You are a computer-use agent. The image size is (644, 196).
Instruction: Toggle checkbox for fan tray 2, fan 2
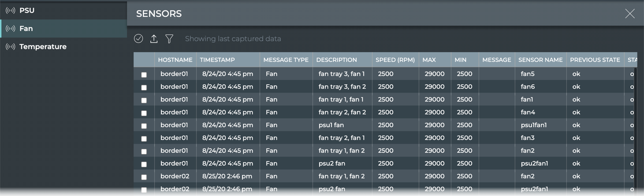(x=144, y=113)
